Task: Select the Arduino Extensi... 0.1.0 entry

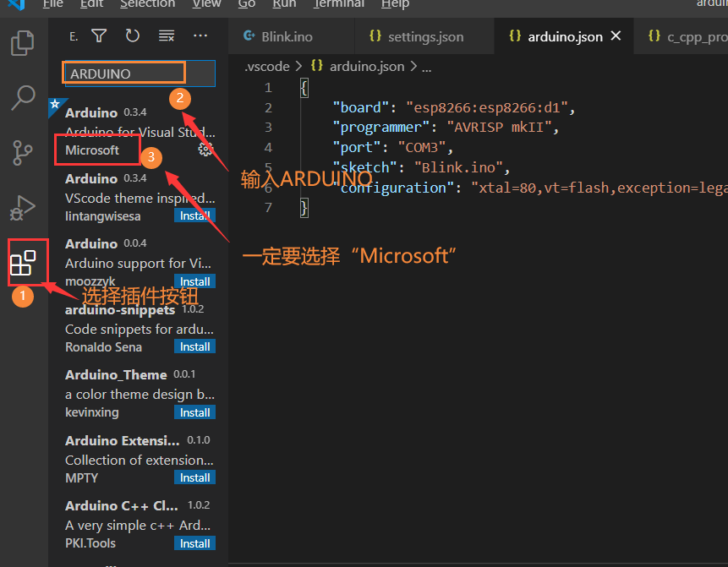Action: [139, 459]
